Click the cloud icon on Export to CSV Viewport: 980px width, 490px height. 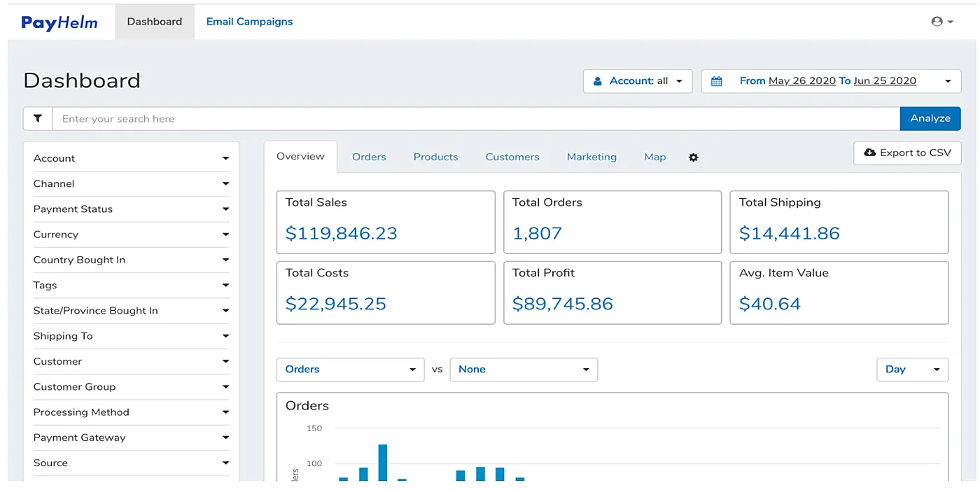[x=870, y=153]
